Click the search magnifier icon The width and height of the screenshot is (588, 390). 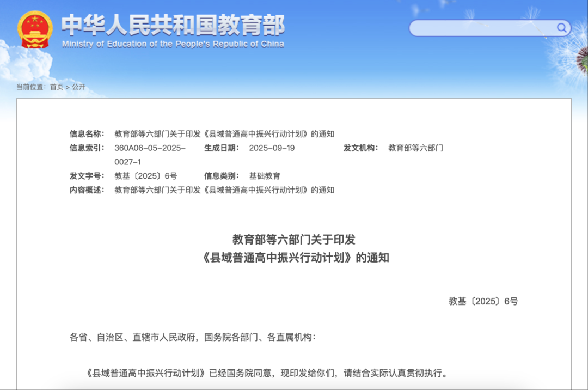coord(561,28)
